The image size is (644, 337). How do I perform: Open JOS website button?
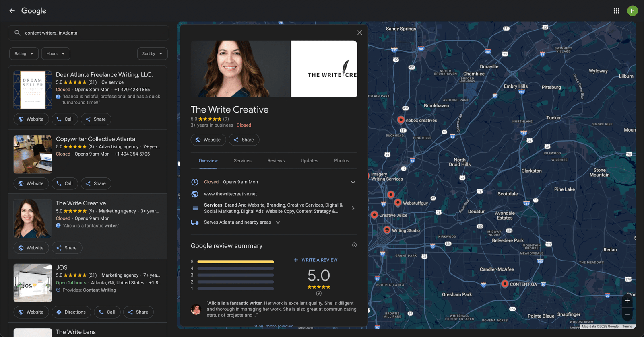(x=31, y=312)
